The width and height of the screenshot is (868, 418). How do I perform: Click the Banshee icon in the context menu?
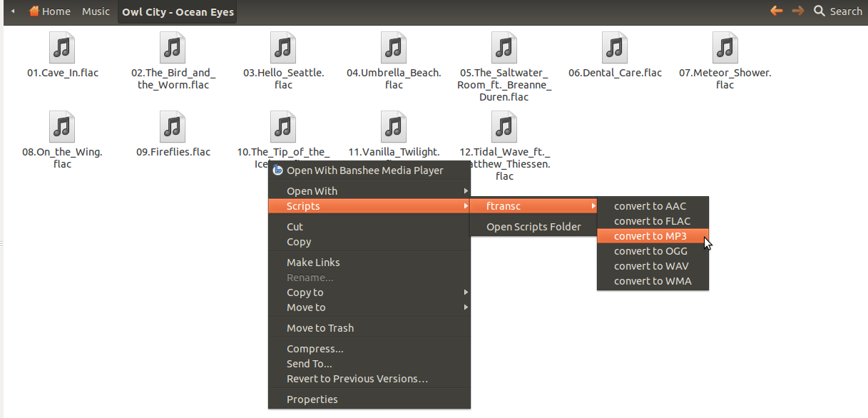click(278, 170)
